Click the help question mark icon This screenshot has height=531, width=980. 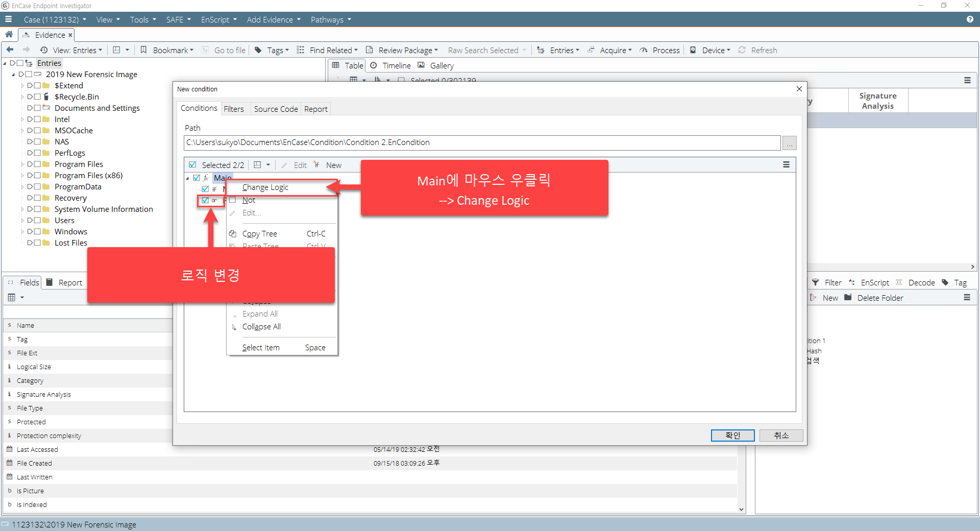pyautogui.click(x=969, y=19)
